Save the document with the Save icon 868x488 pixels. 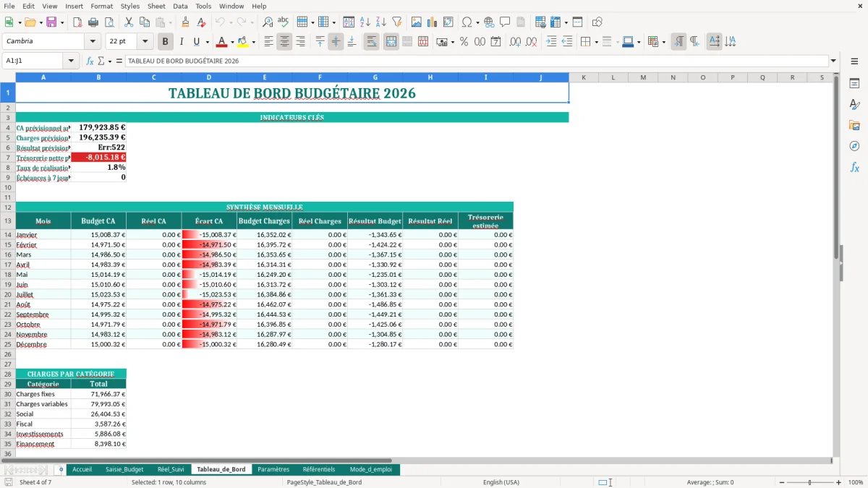[51, 22]
